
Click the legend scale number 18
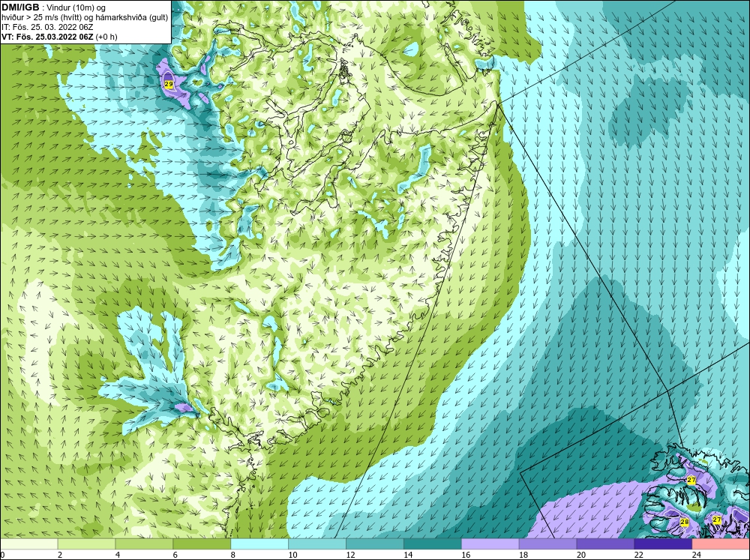click(523, 555)
